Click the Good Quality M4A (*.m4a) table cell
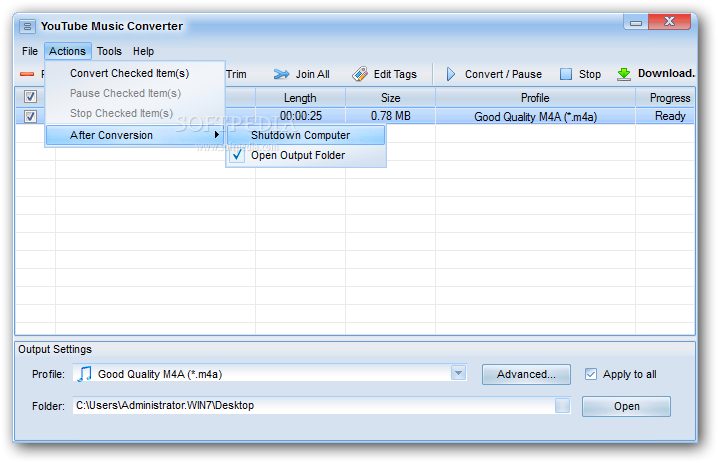The image size is (718, 463). point(535,117)
